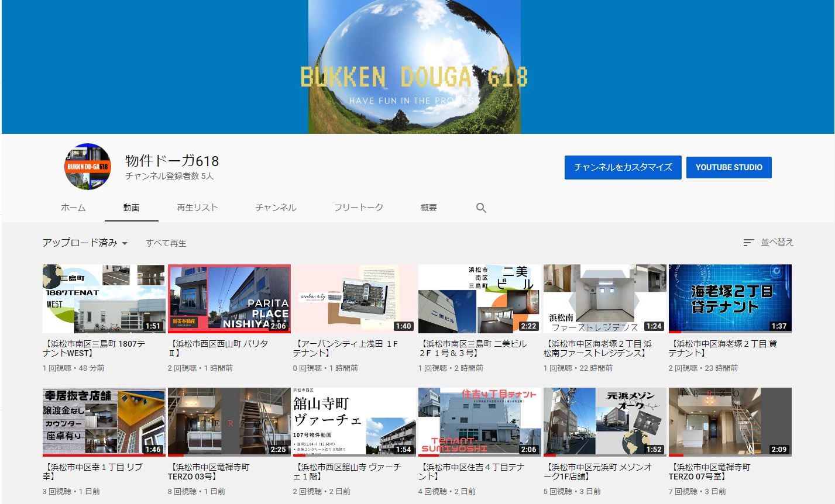
Task: Click title 浜松市中区元浜町 メゾンオーク1F店舗
Action: 598,472
